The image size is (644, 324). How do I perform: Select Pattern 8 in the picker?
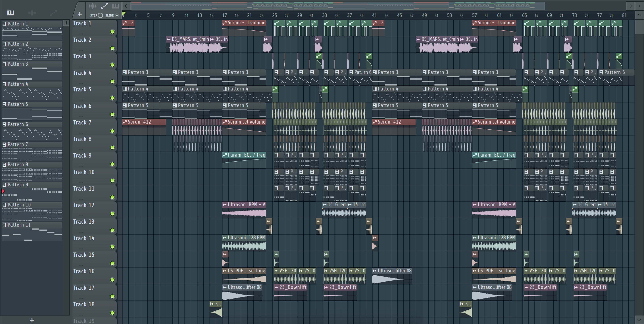(32, 171)
